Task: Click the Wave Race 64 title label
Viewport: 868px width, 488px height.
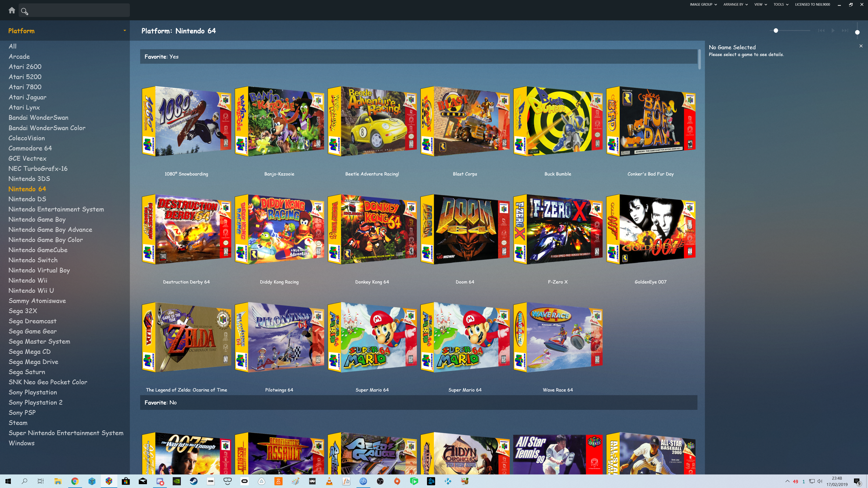Action: [x=558, y=390]
